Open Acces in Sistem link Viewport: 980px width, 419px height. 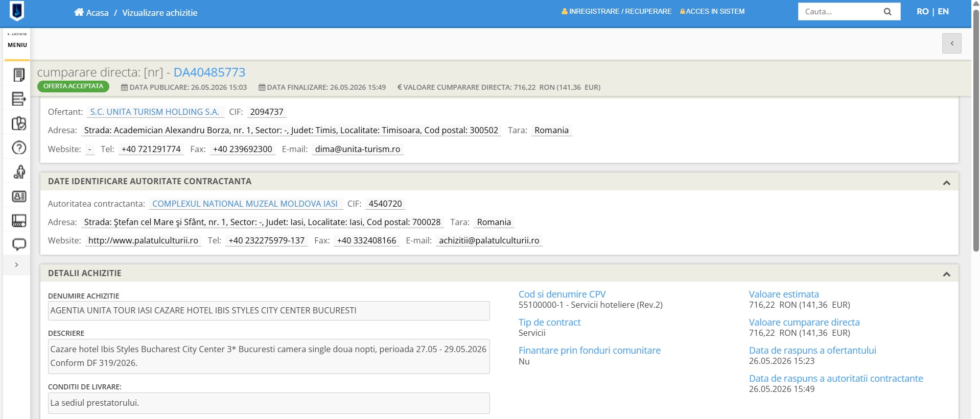pos(712,11)
